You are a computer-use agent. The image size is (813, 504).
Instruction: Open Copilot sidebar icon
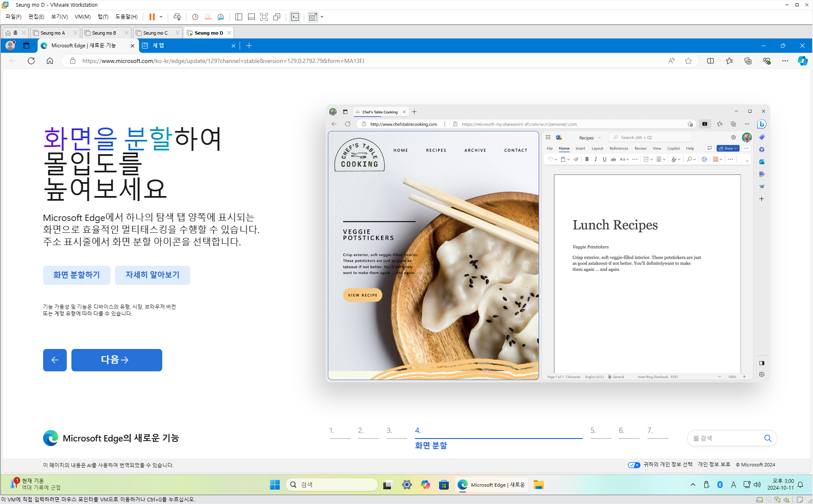pos(802,61)
